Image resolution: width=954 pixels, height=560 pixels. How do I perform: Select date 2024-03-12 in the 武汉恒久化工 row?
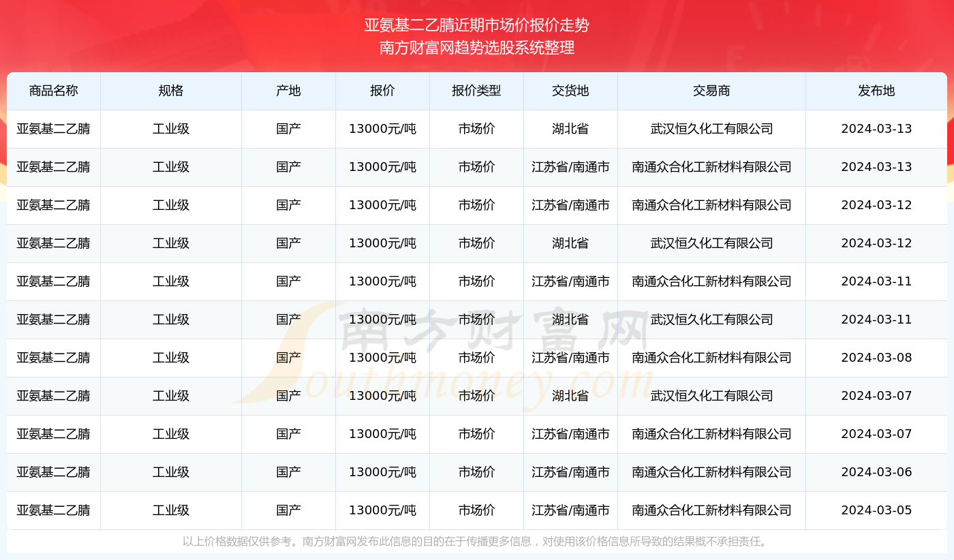coord(876,243)
